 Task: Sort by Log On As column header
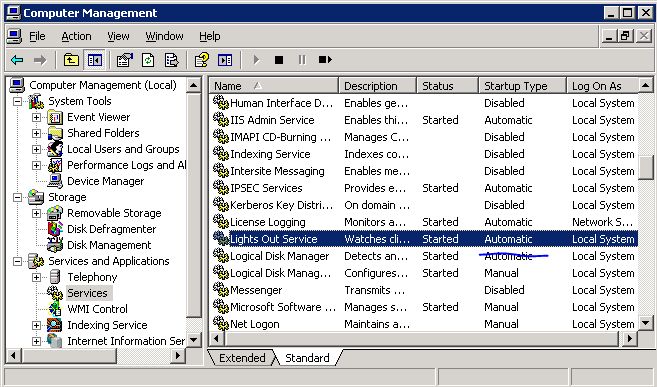pos(603,86)
